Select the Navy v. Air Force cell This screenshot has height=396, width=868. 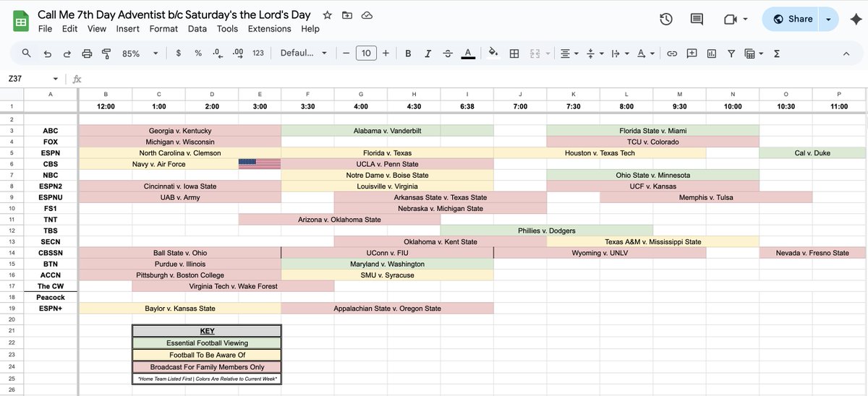click(x=158, y=164)
